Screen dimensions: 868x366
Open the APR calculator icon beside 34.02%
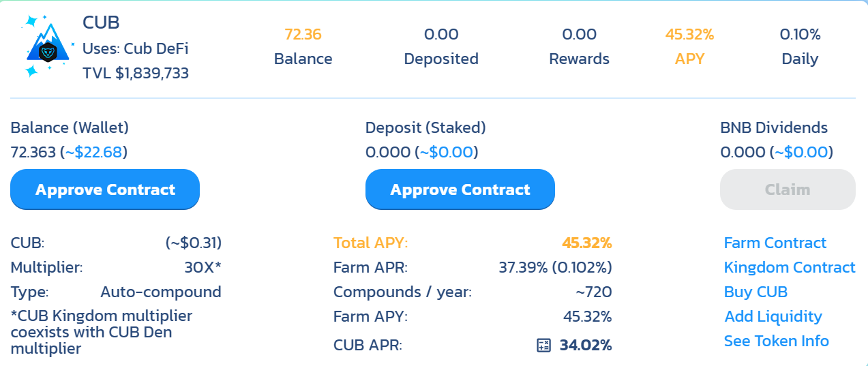pos(543,345)
